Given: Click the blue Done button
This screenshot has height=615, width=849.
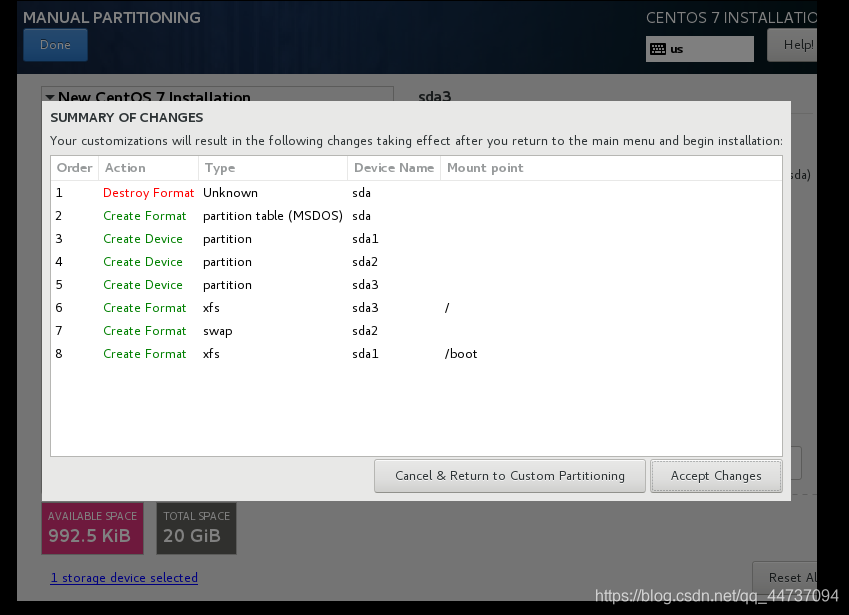Looking at the screenshot, I should (55, 45).
